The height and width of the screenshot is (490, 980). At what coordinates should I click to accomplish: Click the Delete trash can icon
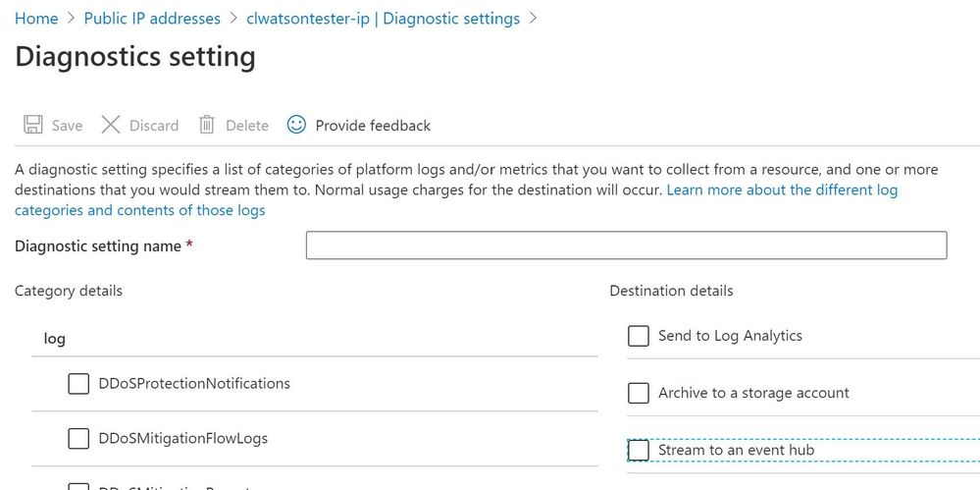(207, 125)
